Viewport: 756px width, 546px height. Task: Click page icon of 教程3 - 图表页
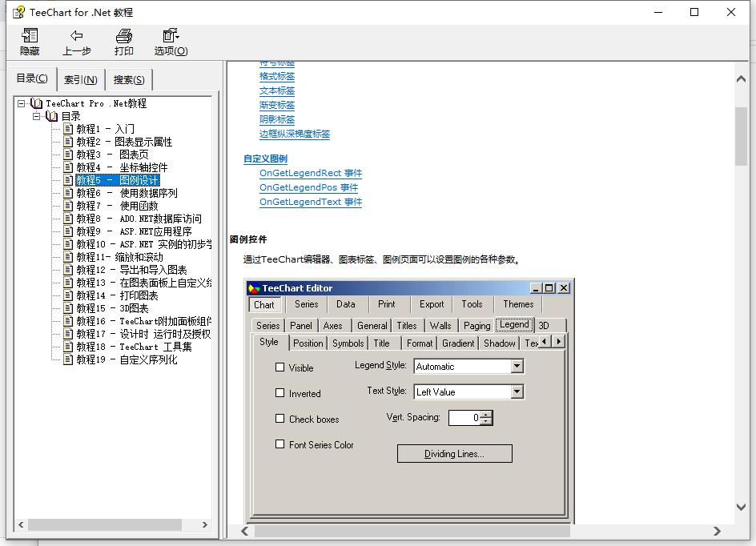68,155
